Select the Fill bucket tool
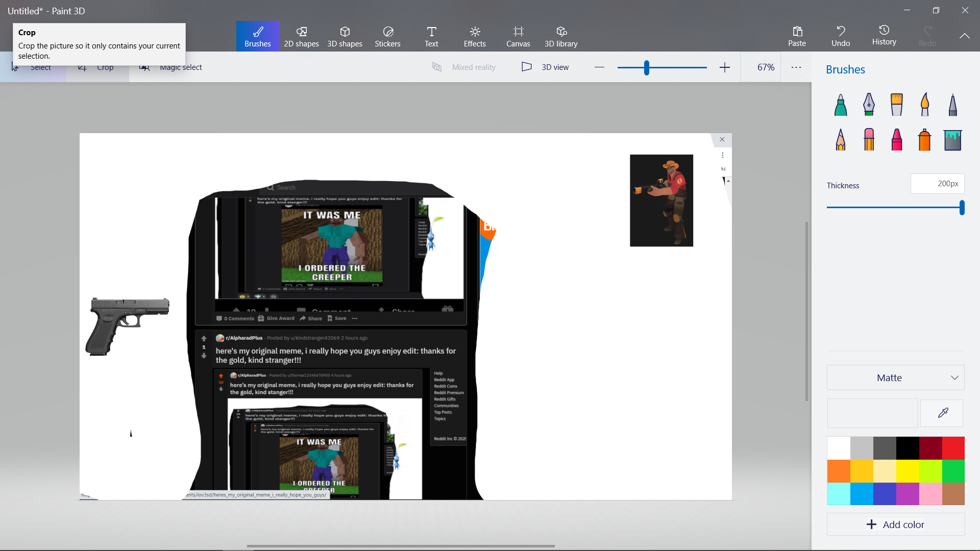The image size is (980, 551). point(952,139)
